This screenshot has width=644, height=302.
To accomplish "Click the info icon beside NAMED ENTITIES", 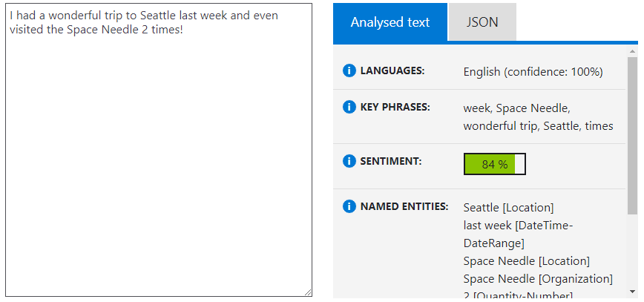I will click(x=349, y=206).
